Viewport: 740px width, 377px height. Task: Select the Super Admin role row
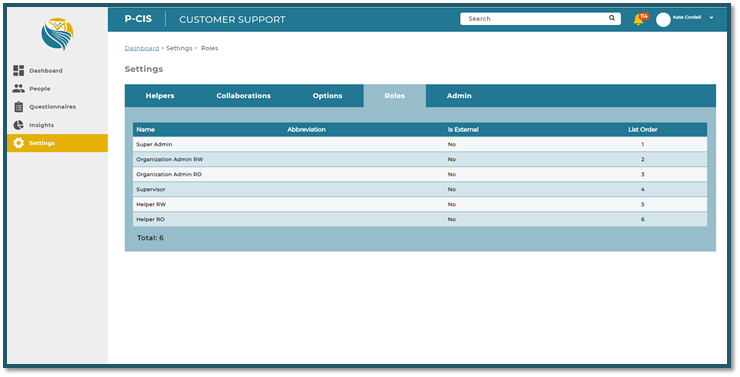pyautogui.click(x=420, y=144)
